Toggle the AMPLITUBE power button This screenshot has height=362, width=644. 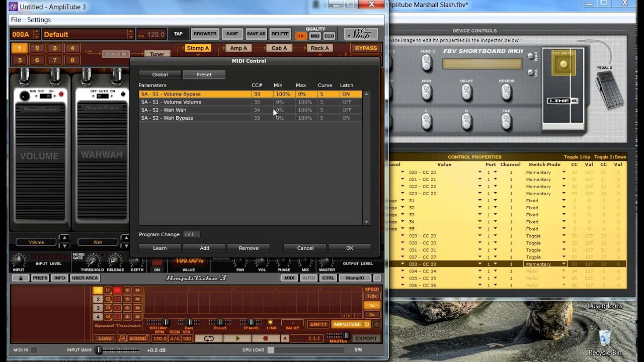coord(367,324)
